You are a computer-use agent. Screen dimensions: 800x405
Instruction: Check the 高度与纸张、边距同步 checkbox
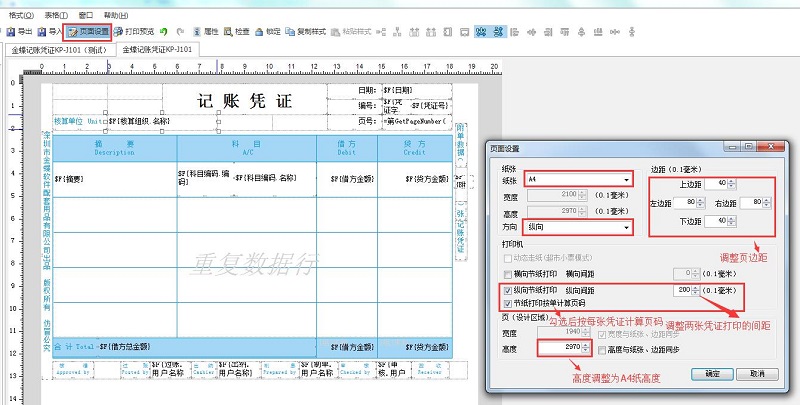coord(602,350)
